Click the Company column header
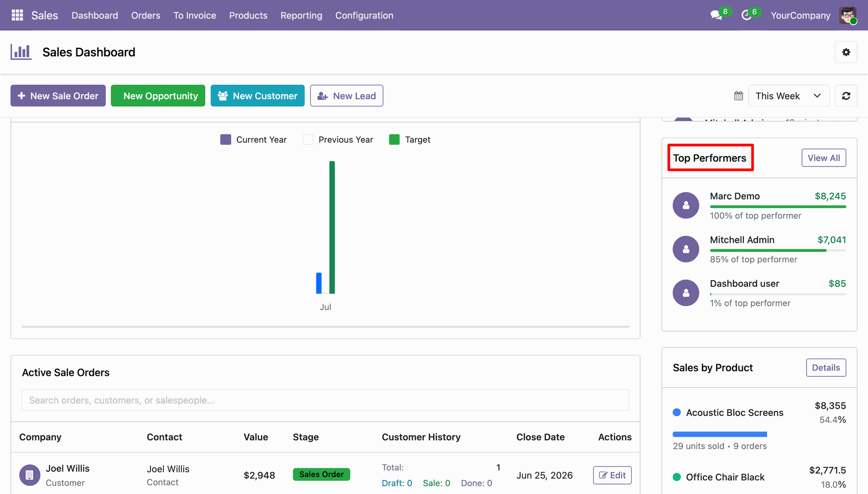 (40, 437)
